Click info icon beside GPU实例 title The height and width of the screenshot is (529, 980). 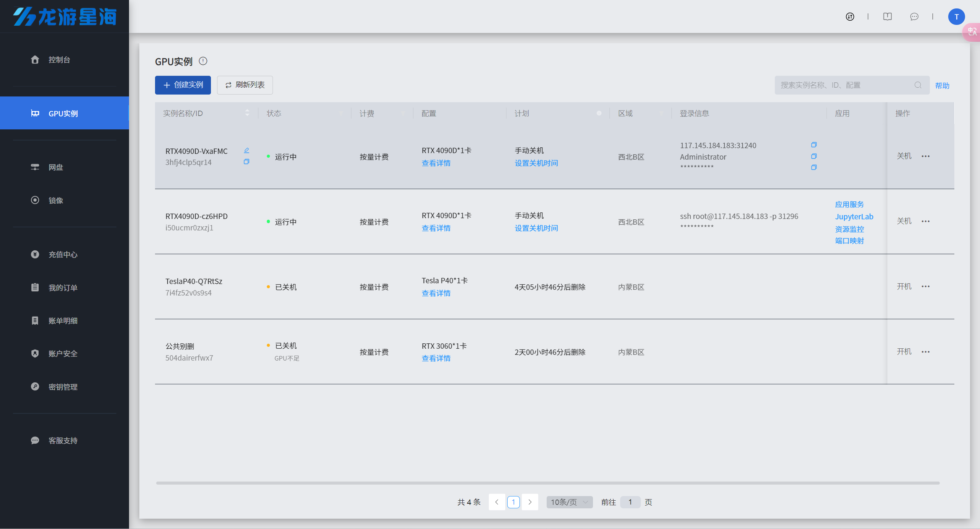click(203, 61)
